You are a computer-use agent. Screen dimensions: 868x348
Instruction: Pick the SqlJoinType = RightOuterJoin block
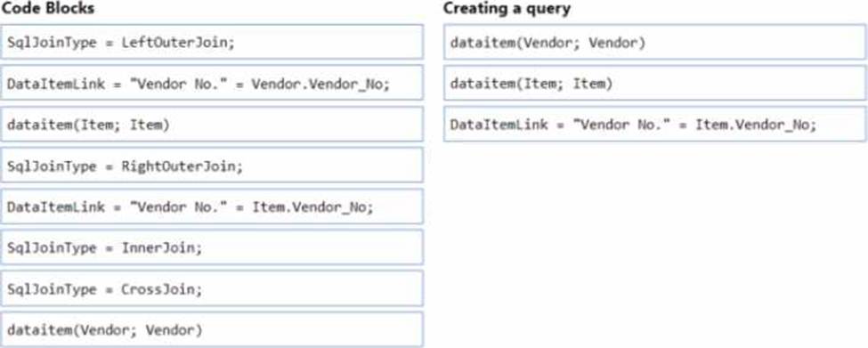(x=212, y=166)
